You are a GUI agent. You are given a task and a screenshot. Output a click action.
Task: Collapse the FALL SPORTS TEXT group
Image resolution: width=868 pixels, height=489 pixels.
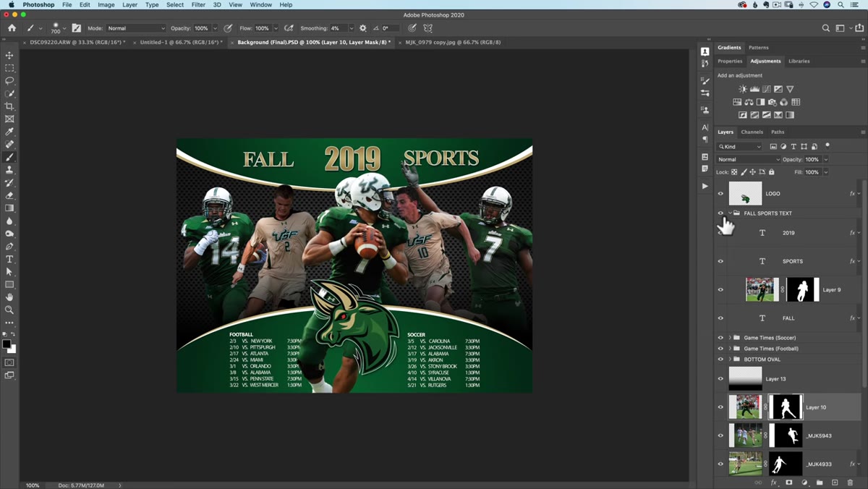730,213
